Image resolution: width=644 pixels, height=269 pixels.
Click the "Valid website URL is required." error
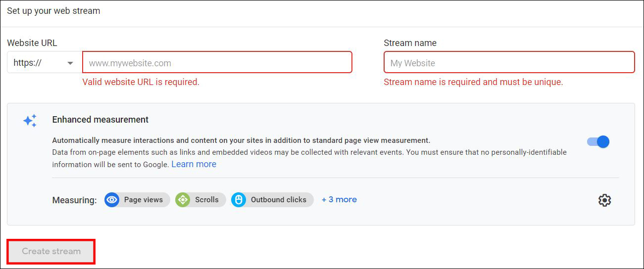(x=141, y=82)
